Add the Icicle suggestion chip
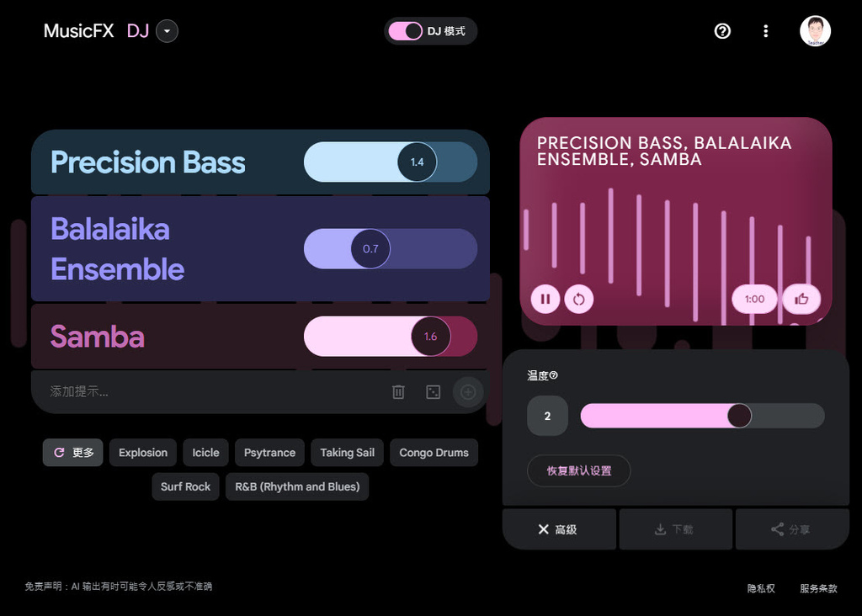 pos(205,453)
